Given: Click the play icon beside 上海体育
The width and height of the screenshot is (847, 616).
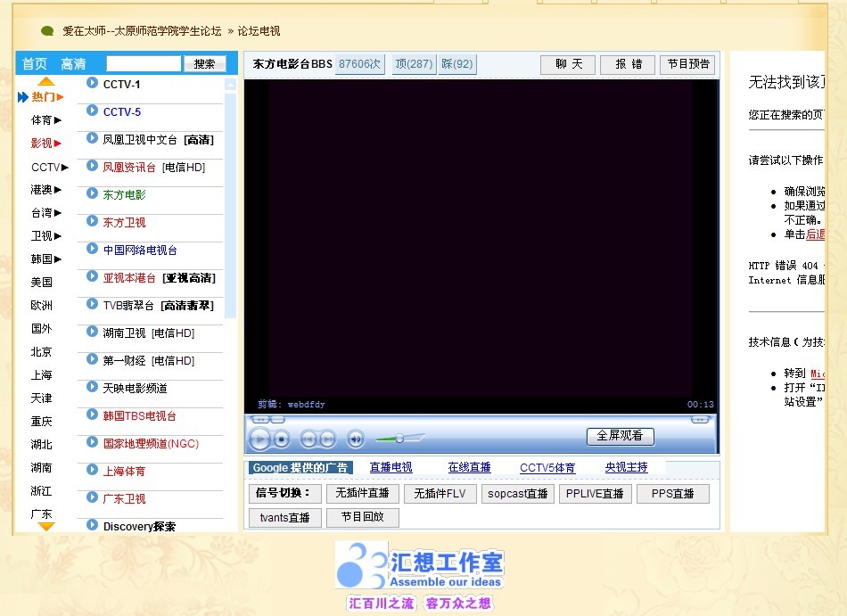Looking at the screenshot, I should click(93, 470).
